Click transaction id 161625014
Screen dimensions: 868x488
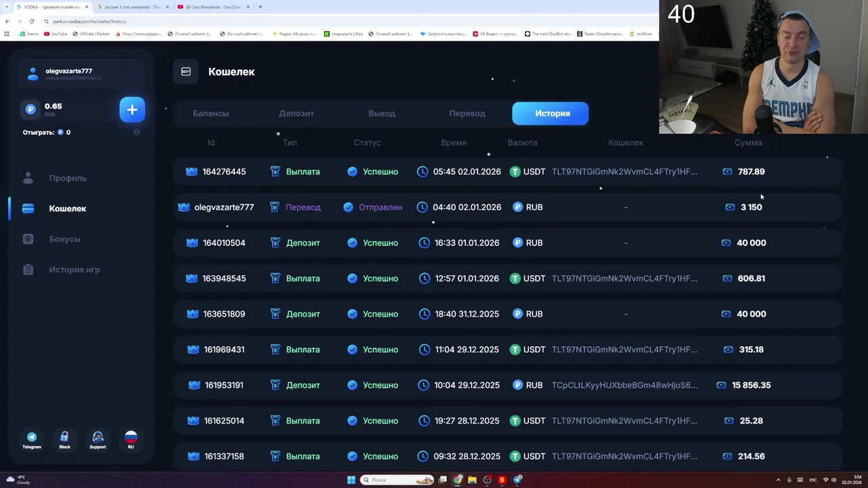coord(224,421)
